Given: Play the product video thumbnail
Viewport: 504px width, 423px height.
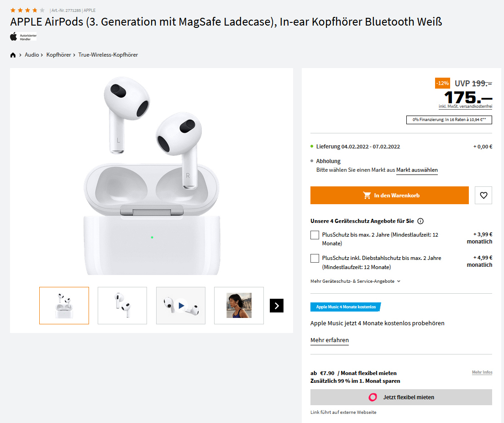Looking at the screenshot, I should coord(181,306).
